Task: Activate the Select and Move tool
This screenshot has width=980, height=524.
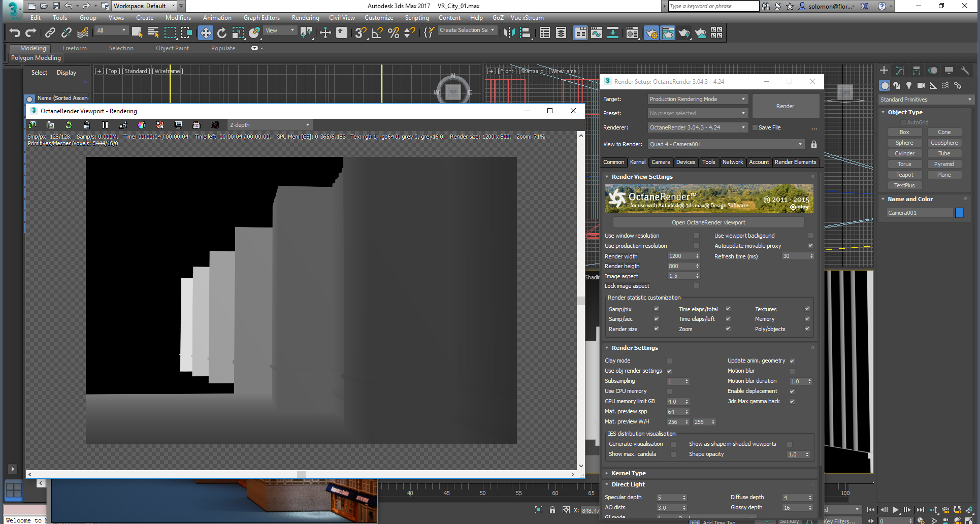Action: (x=206, y=33)
